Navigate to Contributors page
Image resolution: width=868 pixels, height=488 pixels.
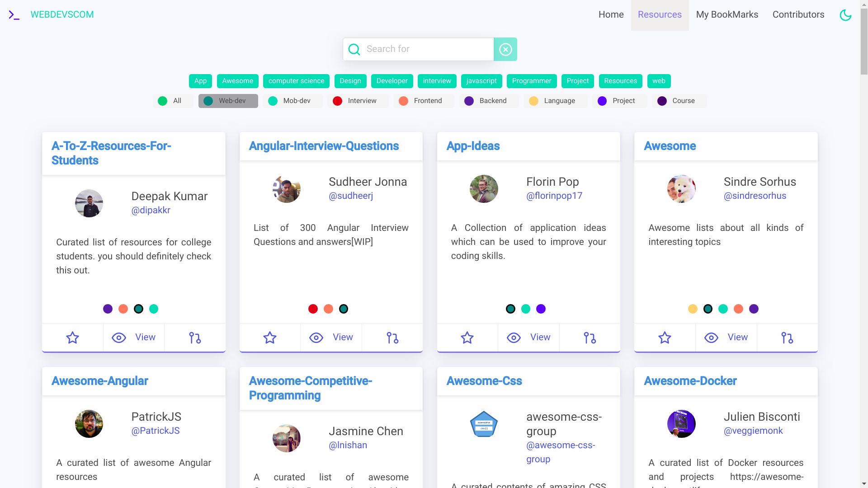[798, 14]
